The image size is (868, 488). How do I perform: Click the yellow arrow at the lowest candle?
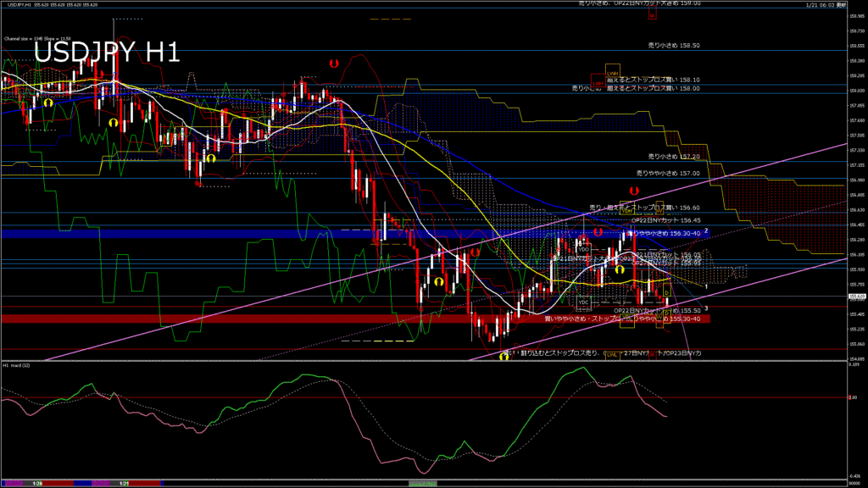pos(504,357)
